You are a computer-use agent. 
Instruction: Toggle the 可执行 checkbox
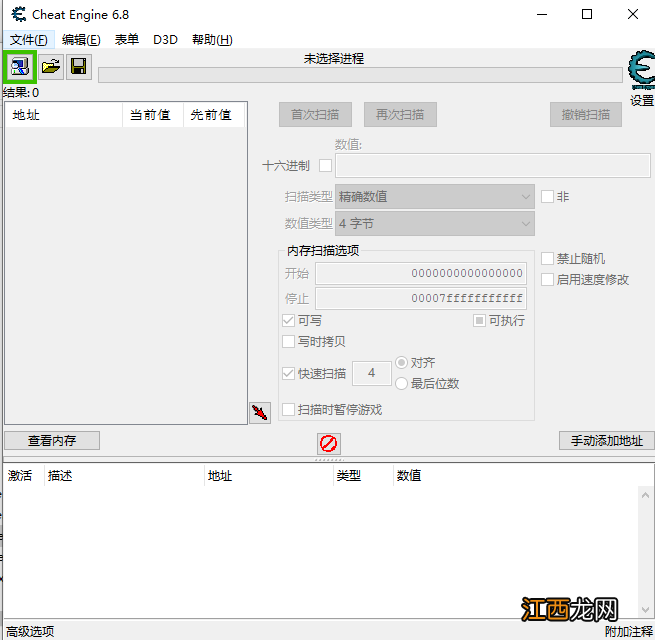479,321
